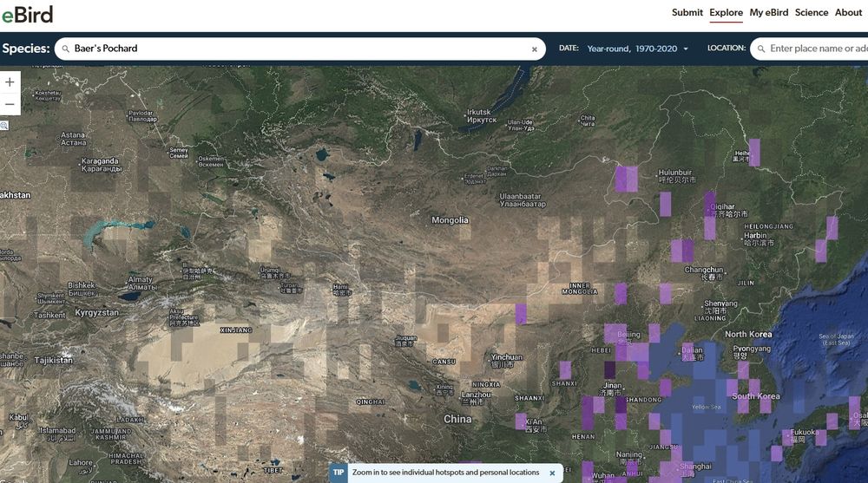This screenshot has width=868, height=483.
Task: Dismiss the zoom-in tip banner
Action: pyautogui.click(x=552, y=473)
